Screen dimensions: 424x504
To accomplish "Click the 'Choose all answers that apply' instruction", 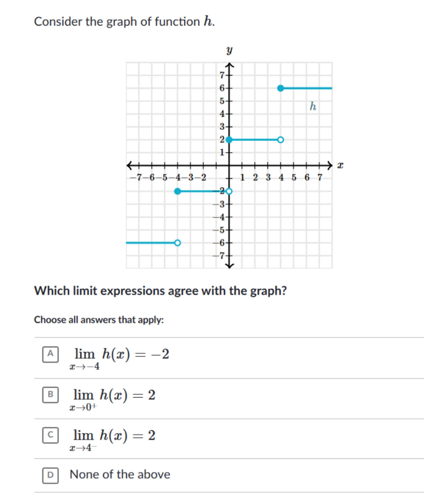I will pyautogui.click(x=99, y=320).
